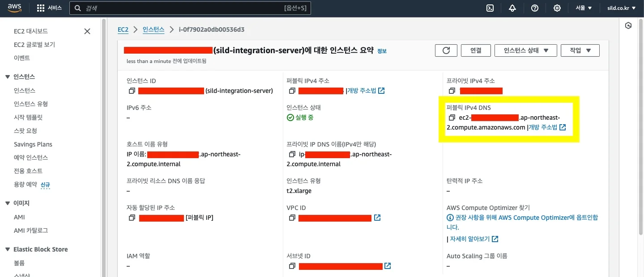Image resolution: width=644 pixels, height=277 pixels.
Task: Copy the private IP DNS name
Action: [x=292, y=155]
